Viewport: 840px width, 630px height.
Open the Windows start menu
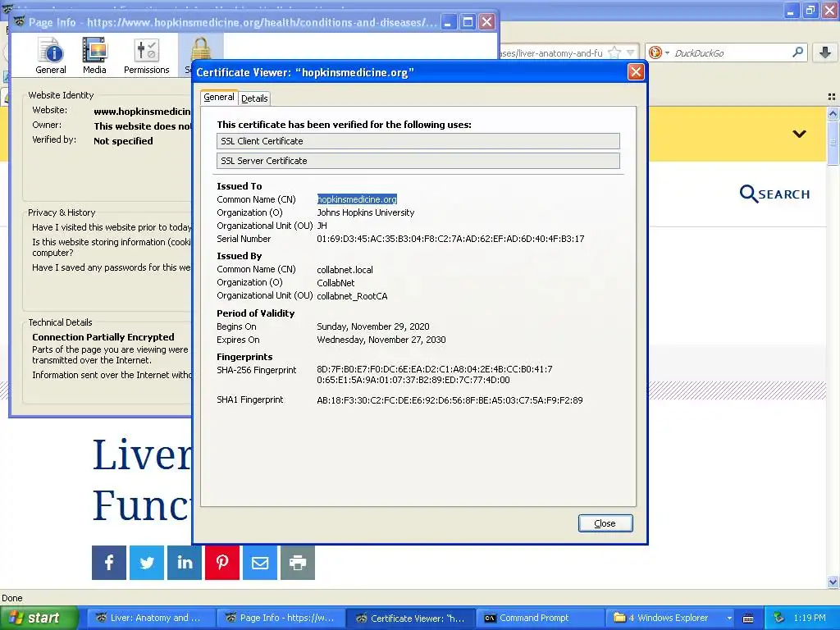pyautogui.click(x=39, y=618)
